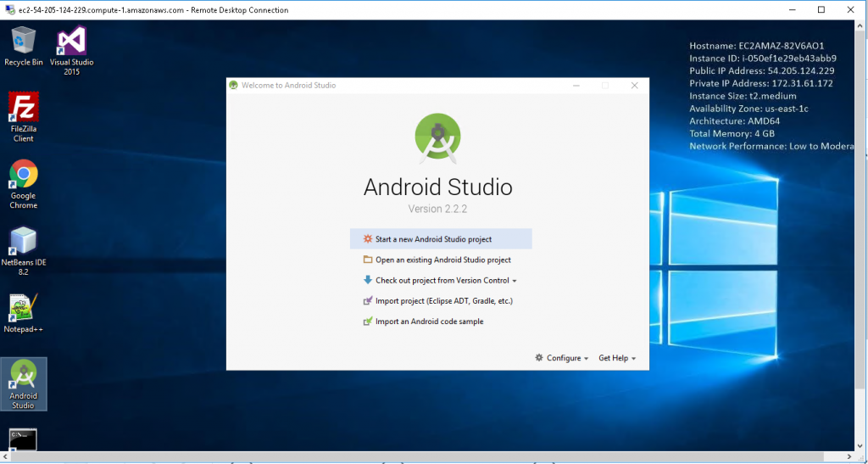Open the Configure dropdown menu
This screenshot has height=464, width=868.
point(563,358)
